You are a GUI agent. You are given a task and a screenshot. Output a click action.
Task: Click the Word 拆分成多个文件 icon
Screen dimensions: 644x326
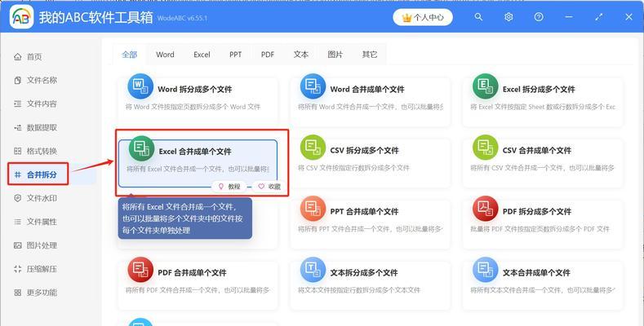(140, 86)
